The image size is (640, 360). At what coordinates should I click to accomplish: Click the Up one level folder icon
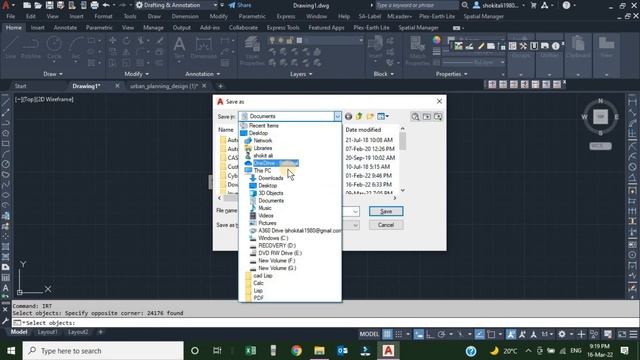359,117
